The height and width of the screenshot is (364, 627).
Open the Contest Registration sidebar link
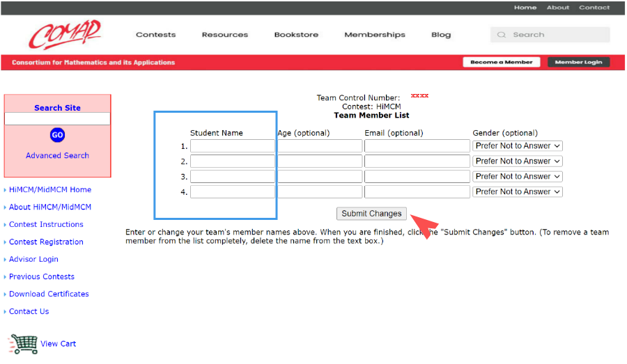(46, 242)
